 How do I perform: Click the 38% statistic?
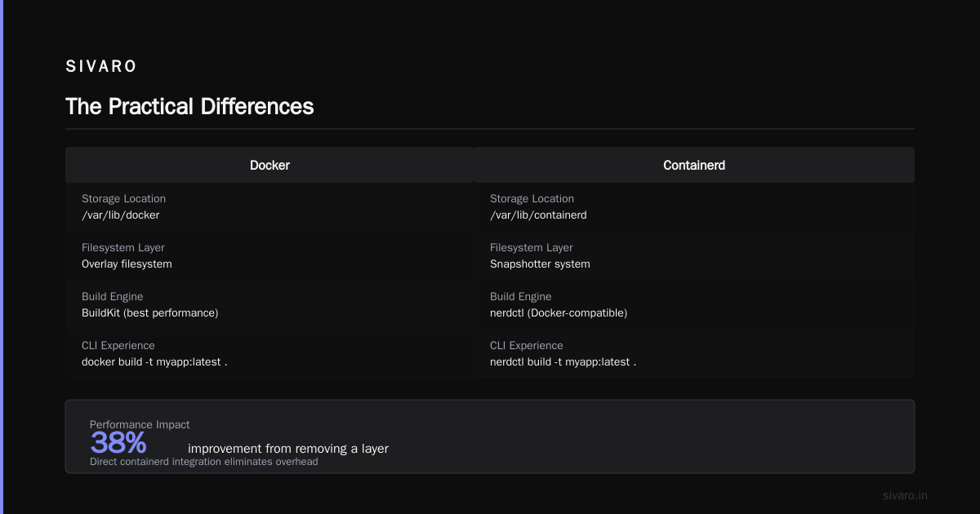pos(118,443)
